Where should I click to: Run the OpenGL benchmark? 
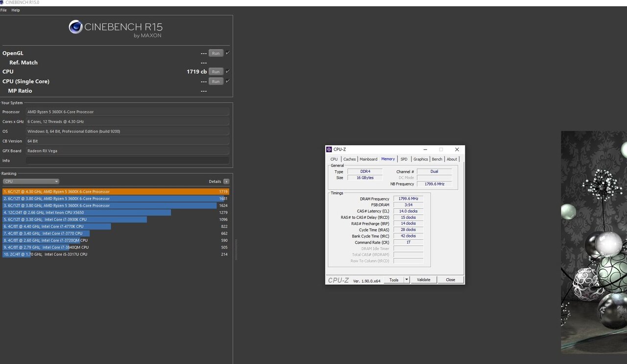click(216, 53)
